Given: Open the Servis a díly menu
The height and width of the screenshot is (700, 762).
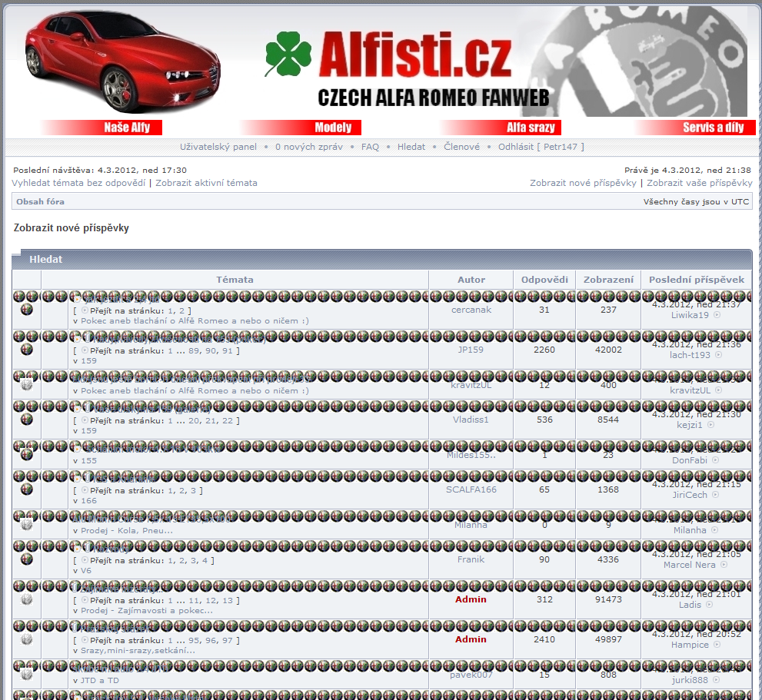Looking at the screenshot, I should 713,128.
